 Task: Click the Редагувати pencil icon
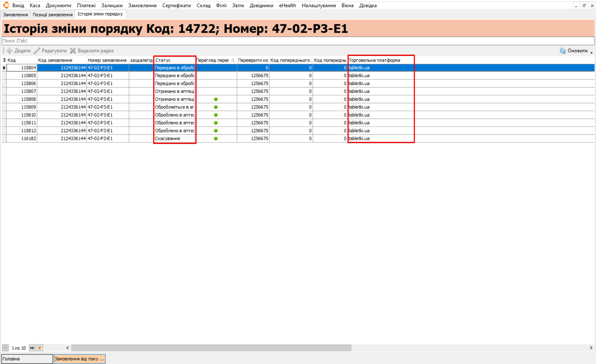pyautogui.click(x=37, y=51)
